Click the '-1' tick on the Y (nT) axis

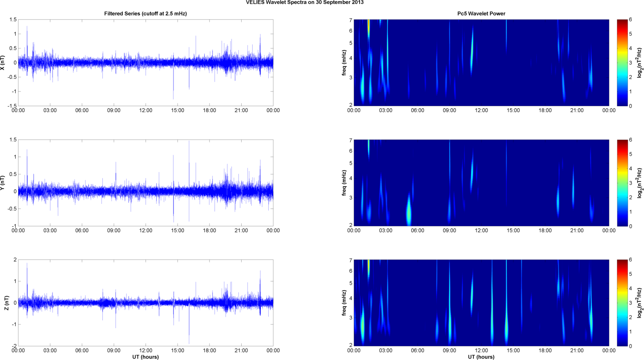point(14,226)
